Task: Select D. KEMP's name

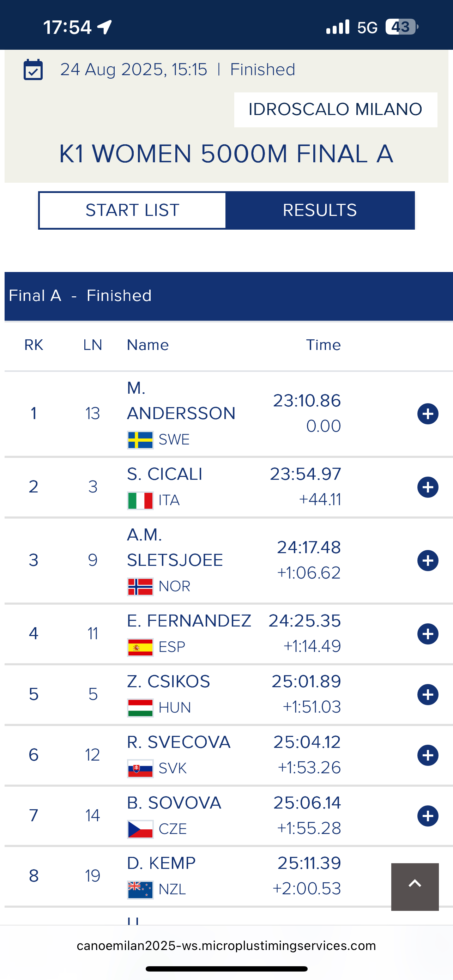Action: tap(161, 863)
